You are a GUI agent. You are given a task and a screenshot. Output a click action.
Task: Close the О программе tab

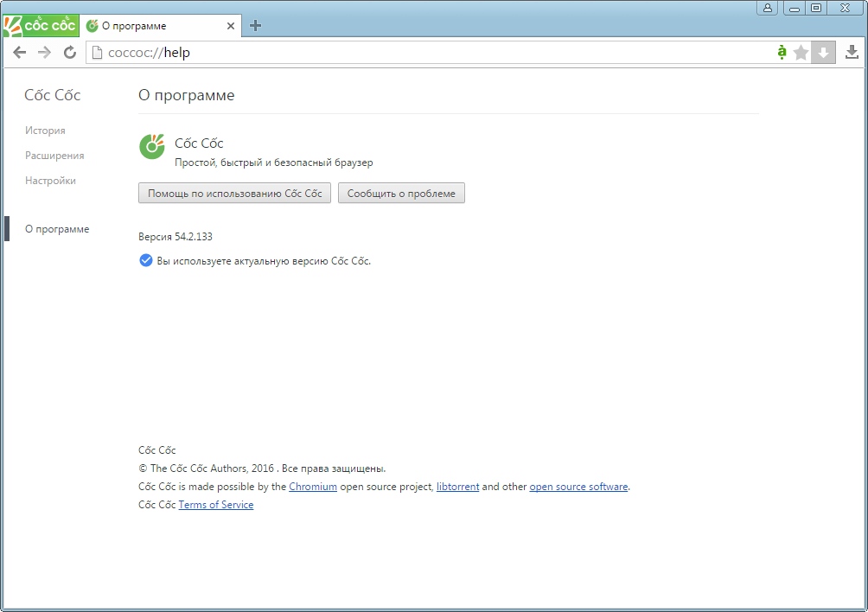(231, 26)
